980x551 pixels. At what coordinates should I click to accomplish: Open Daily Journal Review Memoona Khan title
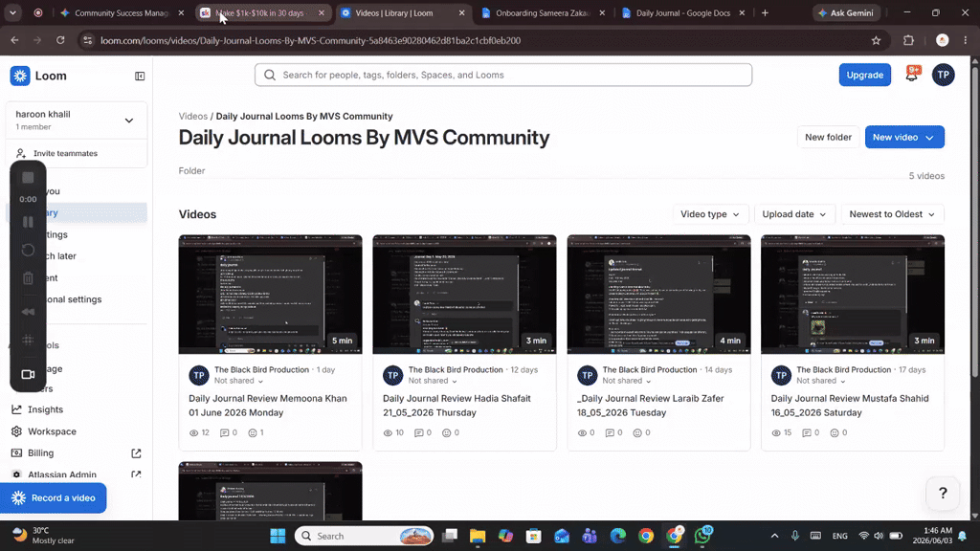click(x=268, y=406)
